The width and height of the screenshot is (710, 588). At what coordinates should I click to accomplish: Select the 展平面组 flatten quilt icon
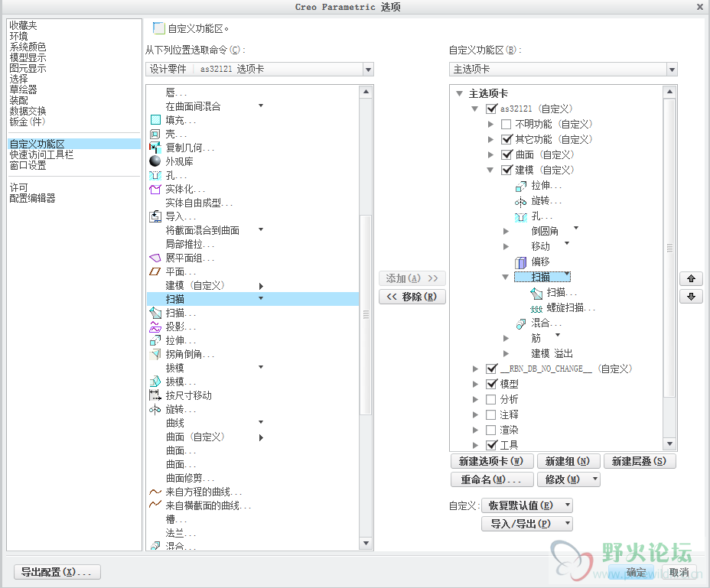tap(155, 258)
